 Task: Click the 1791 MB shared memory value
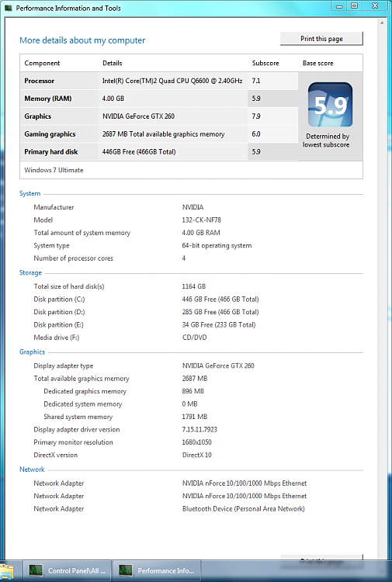195,417
